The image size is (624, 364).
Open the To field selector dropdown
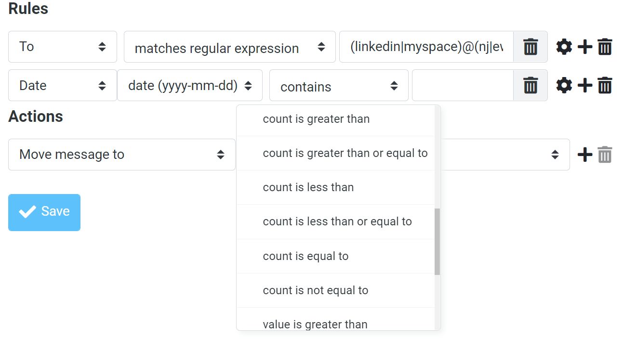point(62,46)
